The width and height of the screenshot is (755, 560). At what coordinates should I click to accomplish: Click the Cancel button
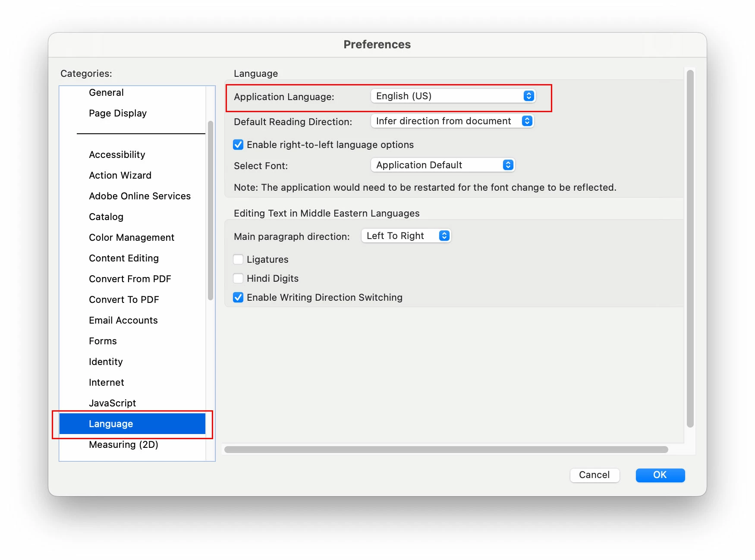pos(595,475)
